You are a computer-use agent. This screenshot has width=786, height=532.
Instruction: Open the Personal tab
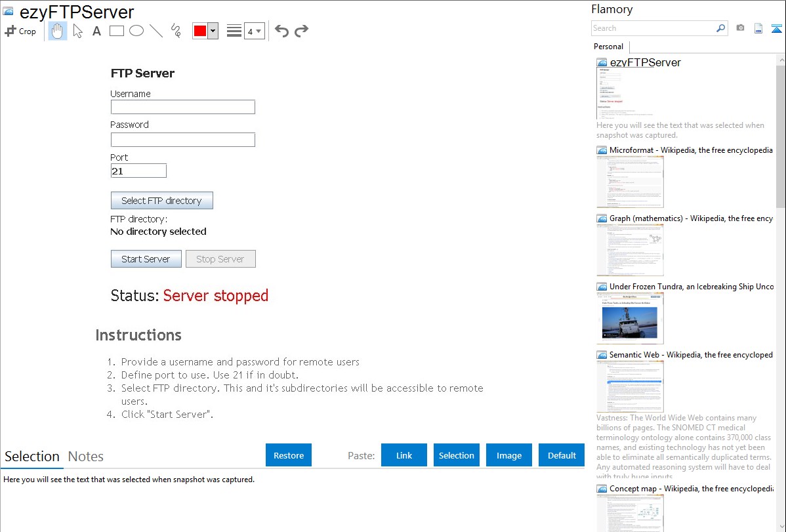tap(608, 47)
